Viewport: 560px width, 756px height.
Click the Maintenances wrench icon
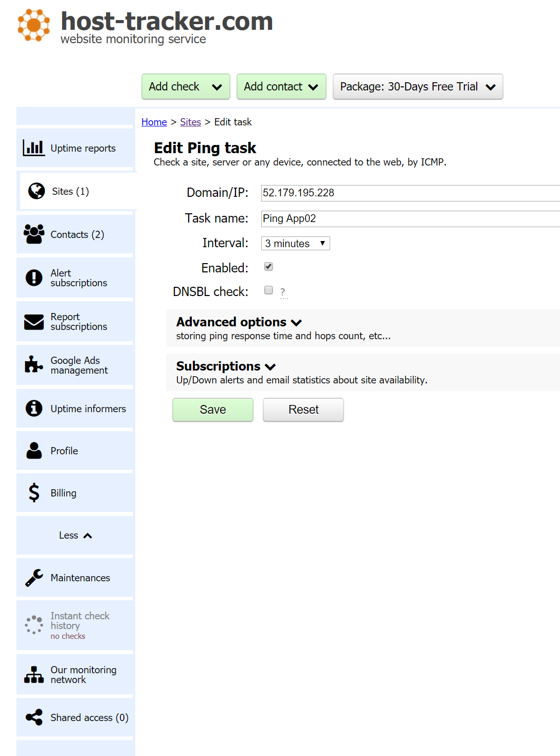(34, 578)
